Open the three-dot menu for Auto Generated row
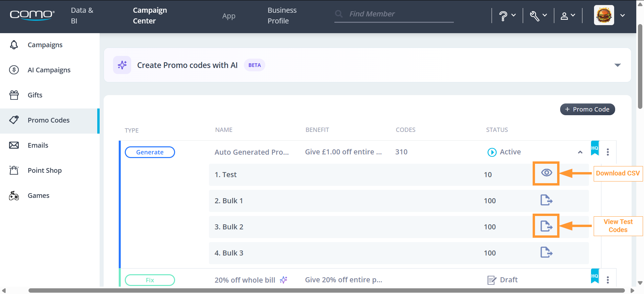 pos(608,152)
